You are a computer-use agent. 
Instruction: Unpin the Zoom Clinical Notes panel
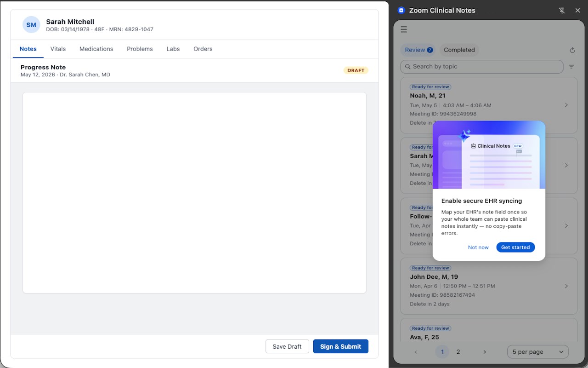click(562, 11)
